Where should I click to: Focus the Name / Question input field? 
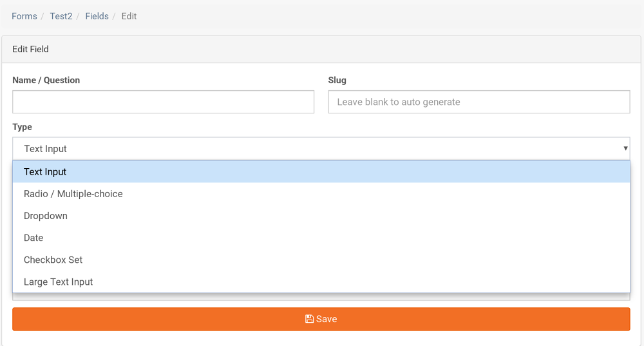[163, 102]
